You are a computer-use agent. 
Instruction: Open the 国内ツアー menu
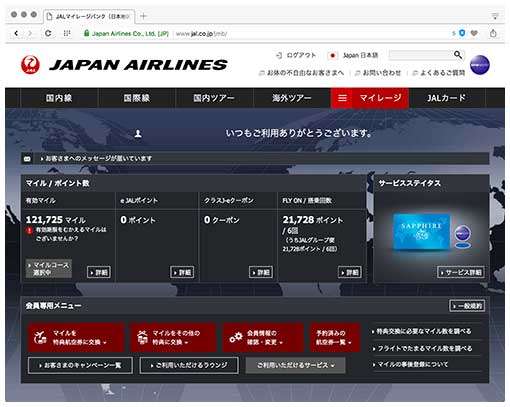pyautogui.click(x=214, y=98)
